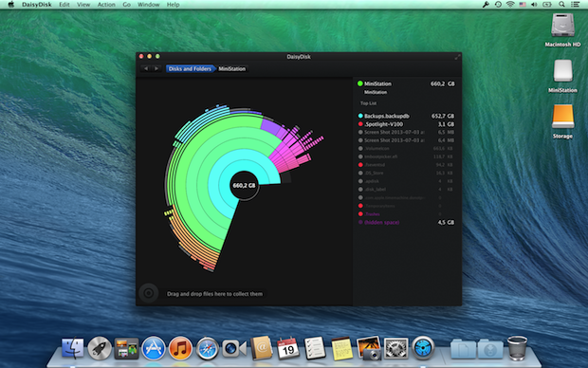
Task: Open Macintosh HD on the desktop
Action: click(x=562, y=30)
